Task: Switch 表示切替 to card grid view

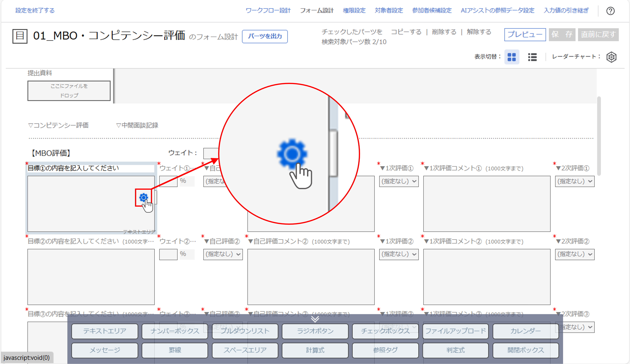Action: tap(512, 57)
